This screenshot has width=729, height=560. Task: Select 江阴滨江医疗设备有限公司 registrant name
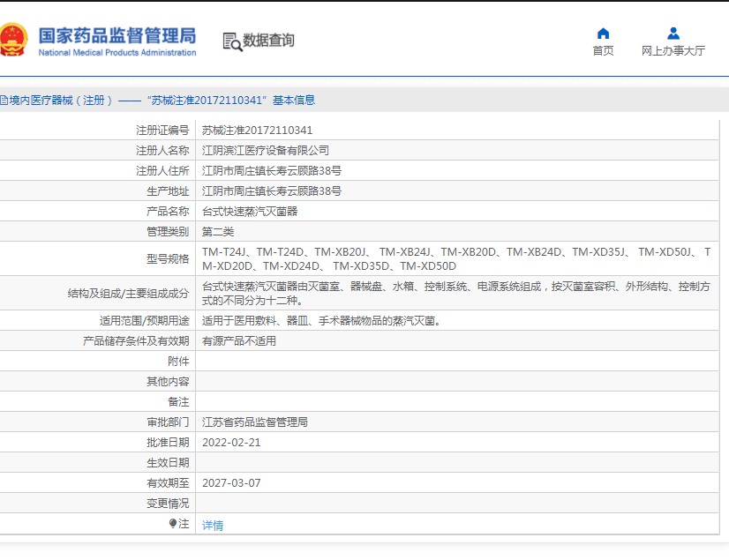[x=266, y=151]
